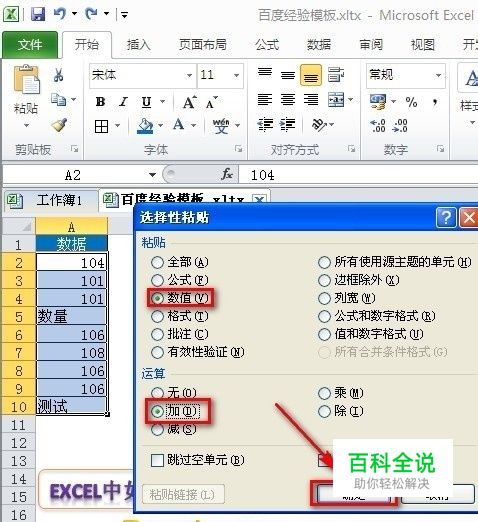Switch to 公式 ribbon tab
This screenshot has height=522, width=478.
(x=267, y=44)
